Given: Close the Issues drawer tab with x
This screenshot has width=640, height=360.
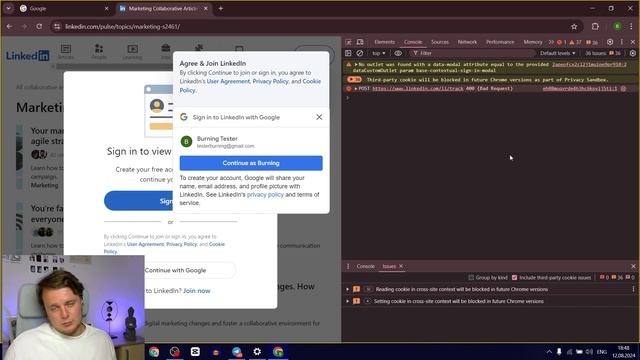Looking at the screenshot, I should (x=401, y=266).
